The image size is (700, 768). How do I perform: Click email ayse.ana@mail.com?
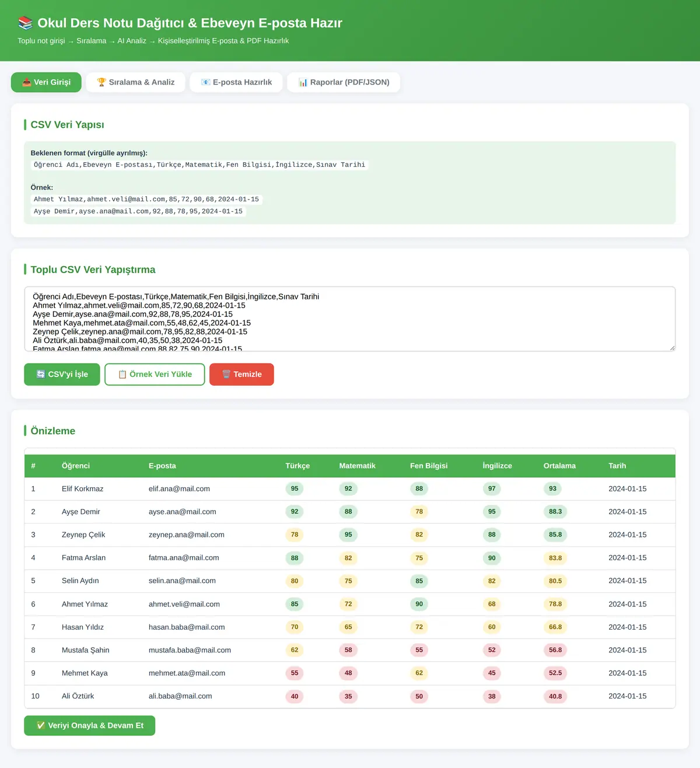pos(182,512)
